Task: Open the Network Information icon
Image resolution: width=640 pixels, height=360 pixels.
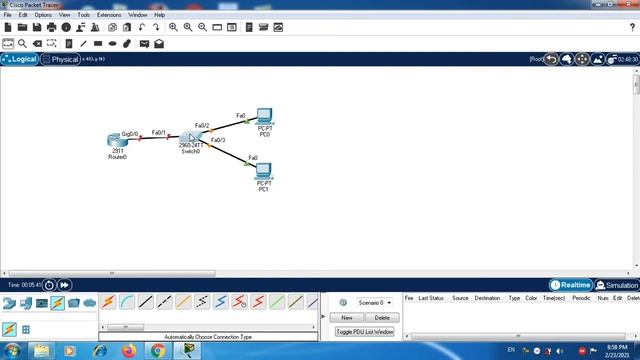Action: tap(66, 27)
